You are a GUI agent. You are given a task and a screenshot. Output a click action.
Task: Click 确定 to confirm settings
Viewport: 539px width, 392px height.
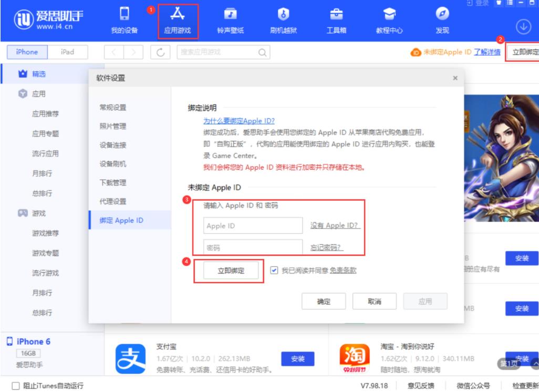[x=324, y=302]
